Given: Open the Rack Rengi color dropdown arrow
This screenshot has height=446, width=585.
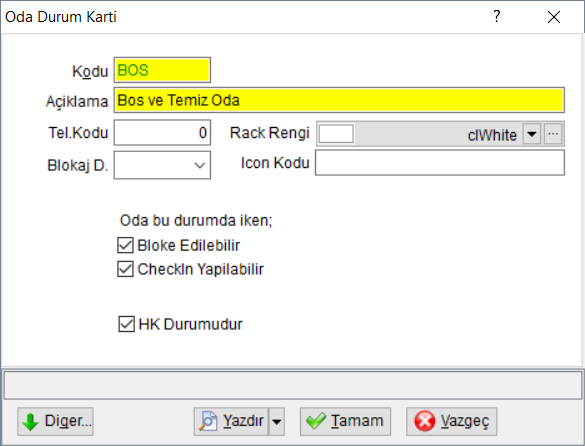Looking at the screenshot, I should click(x=532, y=134).
